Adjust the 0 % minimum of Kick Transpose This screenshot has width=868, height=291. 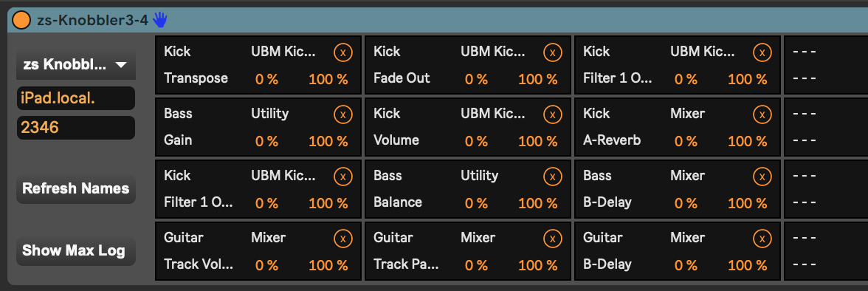pos(266,79)
